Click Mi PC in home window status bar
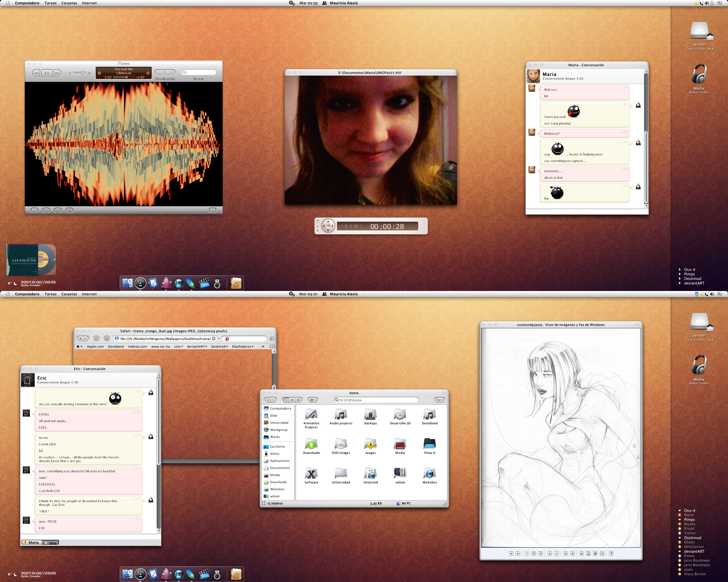This screenshot has height=582, width=728. click(x=404, y=503)
